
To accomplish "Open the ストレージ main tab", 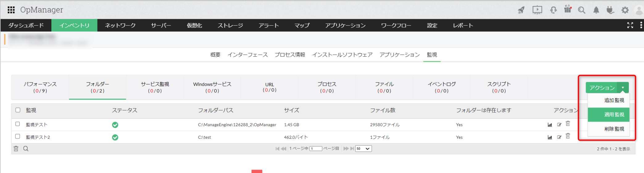I will (230, 25).
